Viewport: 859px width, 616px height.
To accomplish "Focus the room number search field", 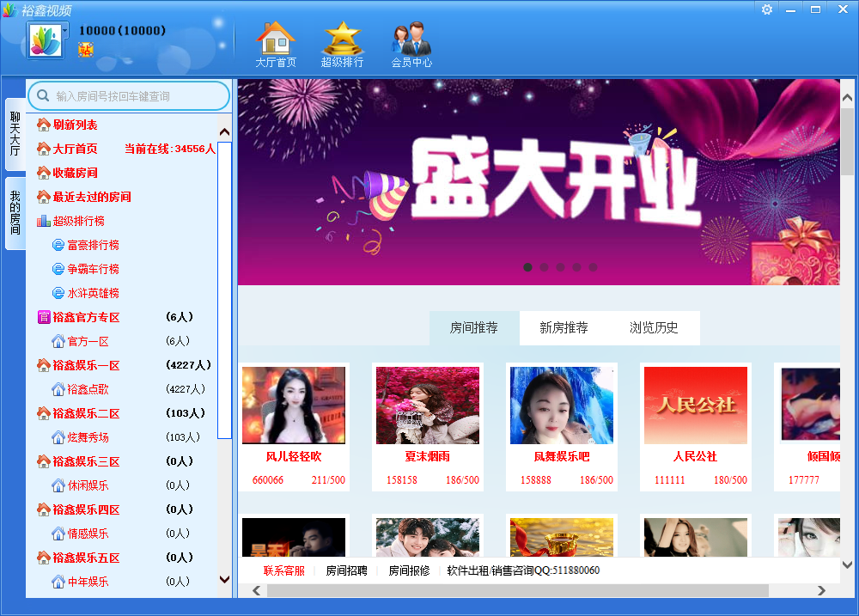I will tap(129, 96).
